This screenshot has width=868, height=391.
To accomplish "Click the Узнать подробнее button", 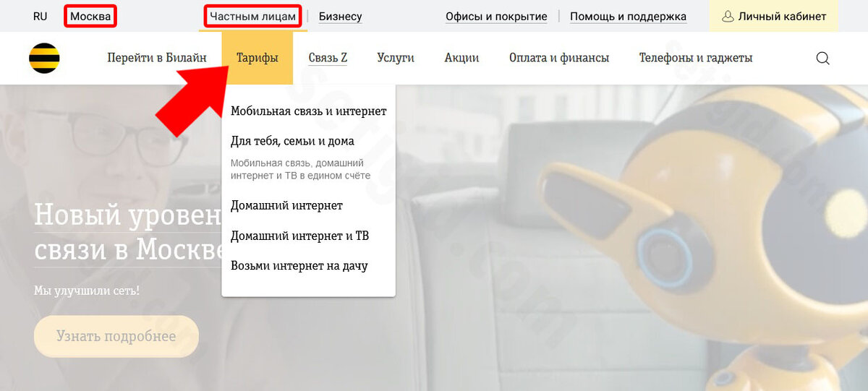I will tap(116, 336).
